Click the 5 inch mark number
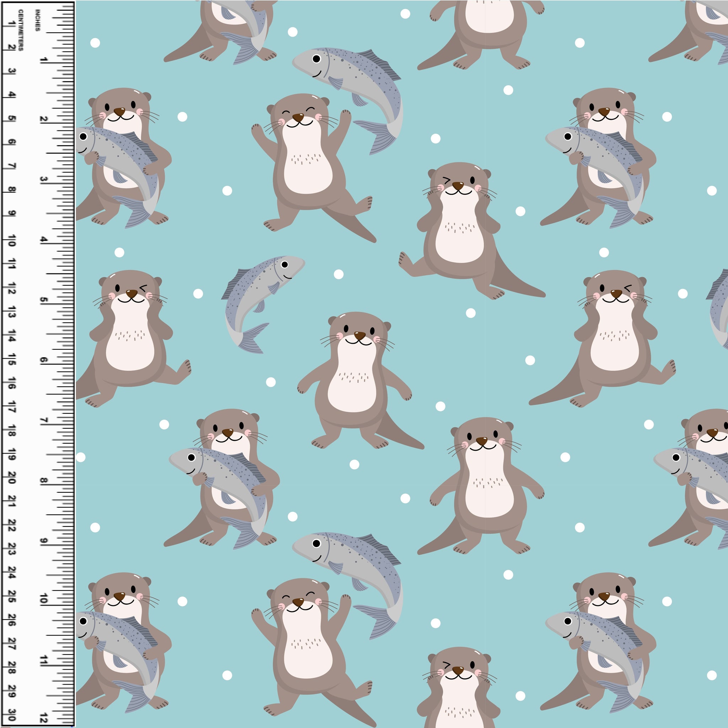 [x=44, y=300]
